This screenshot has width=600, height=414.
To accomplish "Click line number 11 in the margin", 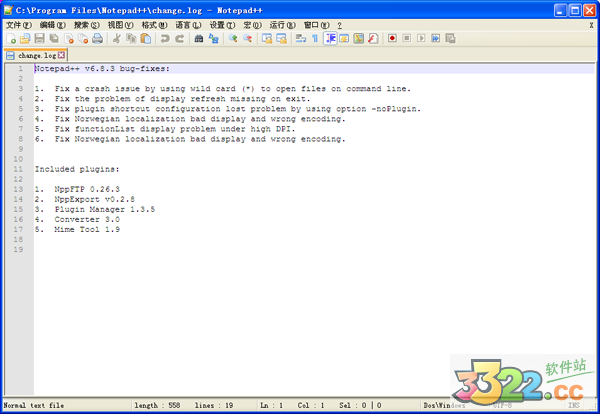I will tap(18, 169).
